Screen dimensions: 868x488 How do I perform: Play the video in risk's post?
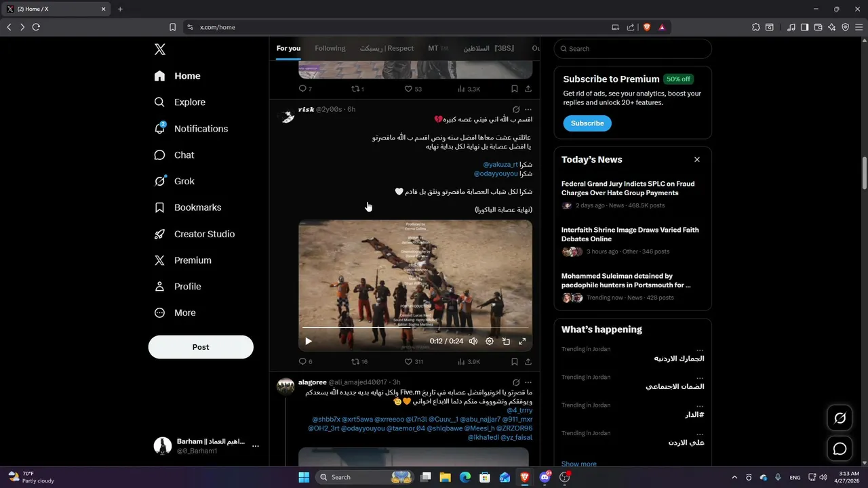309,342
